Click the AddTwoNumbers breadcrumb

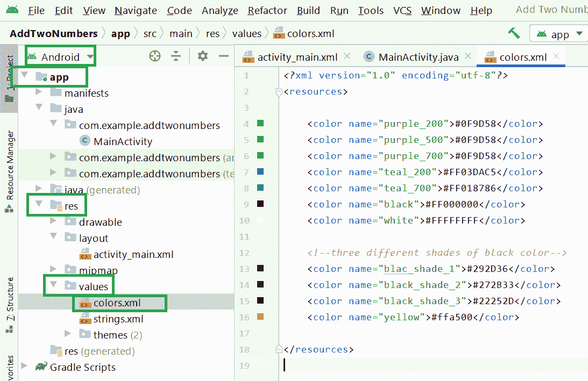pos(54,33)
